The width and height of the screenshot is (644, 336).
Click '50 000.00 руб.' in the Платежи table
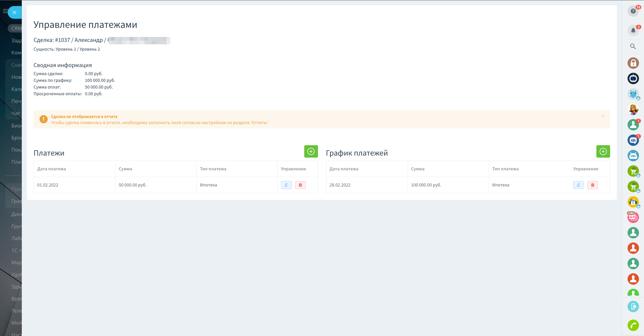(x=133, y=185)
